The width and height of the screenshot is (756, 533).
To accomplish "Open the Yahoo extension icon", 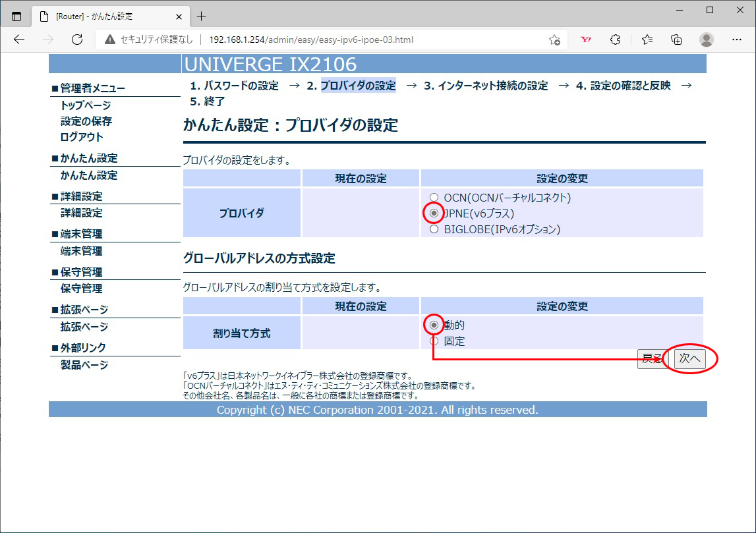I will coord(586,40).
